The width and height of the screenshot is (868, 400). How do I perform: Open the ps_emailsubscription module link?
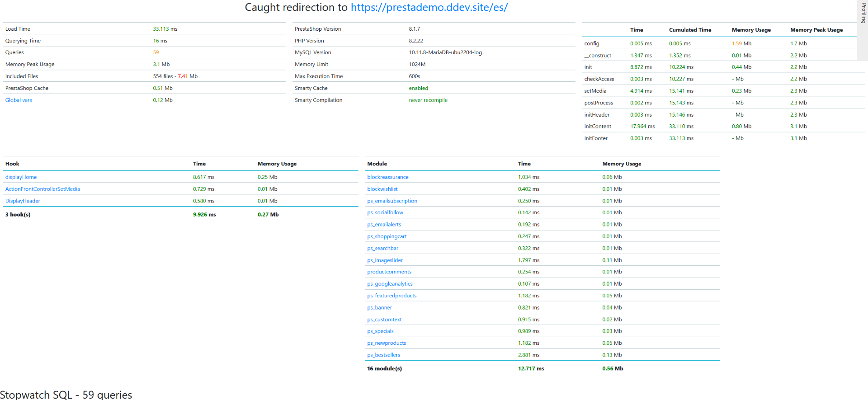coord(392,201)
